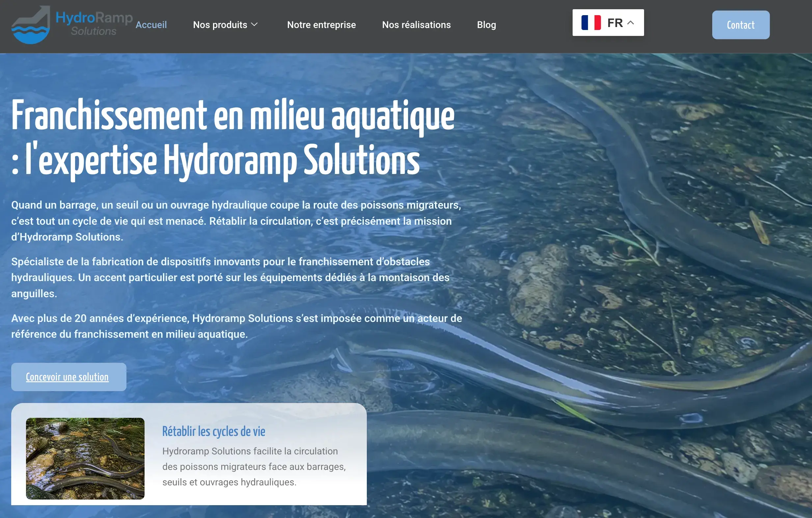Navigate to the Blog
812x518 pixels.
(x=486, y=25)
